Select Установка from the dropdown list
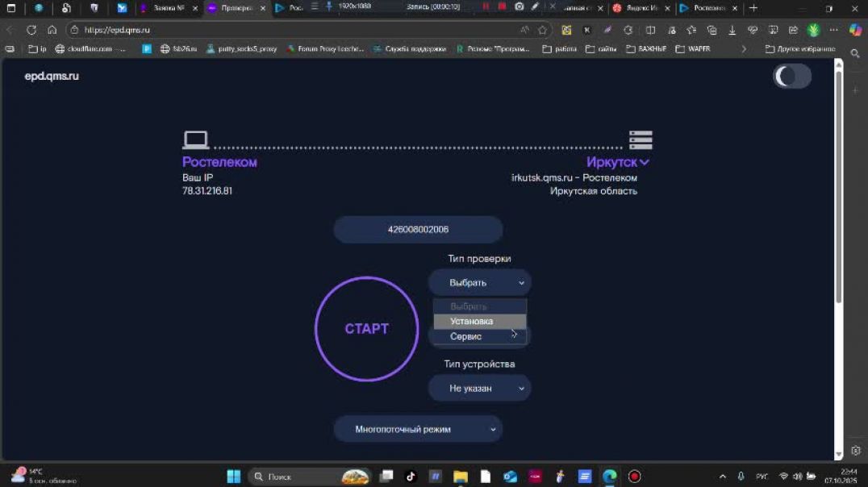This screenshot has height=487, width=868. tap(479, 321)
